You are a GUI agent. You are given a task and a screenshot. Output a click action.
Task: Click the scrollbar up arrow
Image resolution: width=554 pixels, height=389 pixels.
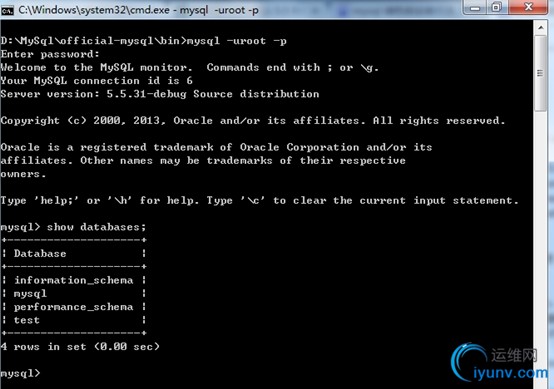(x=541, y=28)
